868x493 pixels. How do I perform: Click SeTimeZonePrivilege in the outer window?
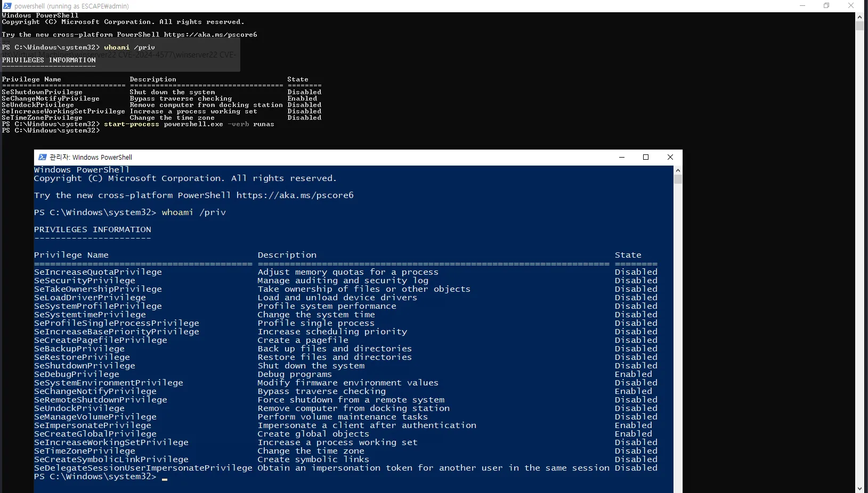click(42, 118)
